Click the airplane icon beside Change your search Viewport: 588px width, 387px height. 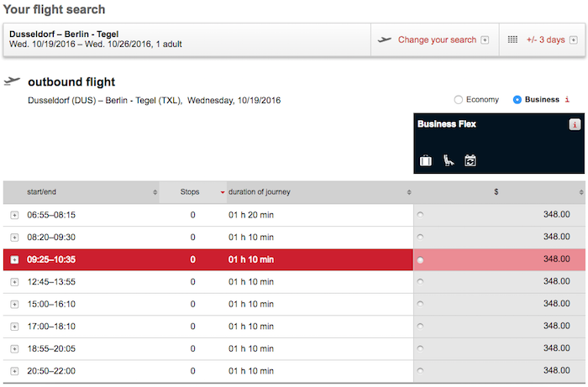(385, 39)
